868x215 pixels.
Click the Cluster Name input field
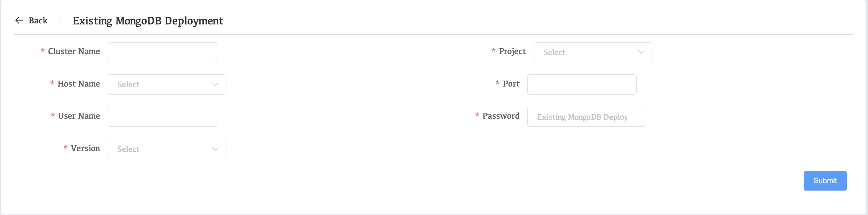point(162,52)
